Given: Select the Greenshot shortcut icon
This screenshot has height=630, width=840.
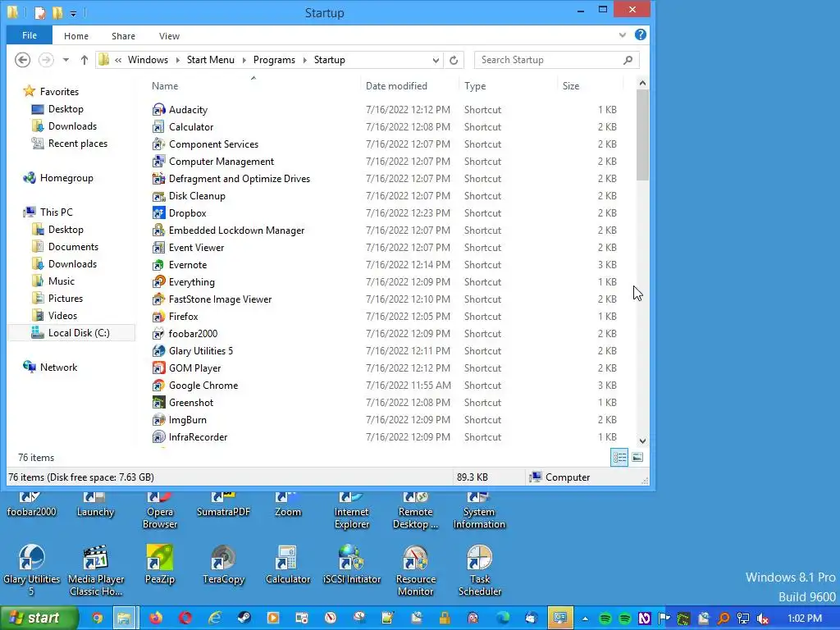Looking at the screenshot, I should coord(158,402).
